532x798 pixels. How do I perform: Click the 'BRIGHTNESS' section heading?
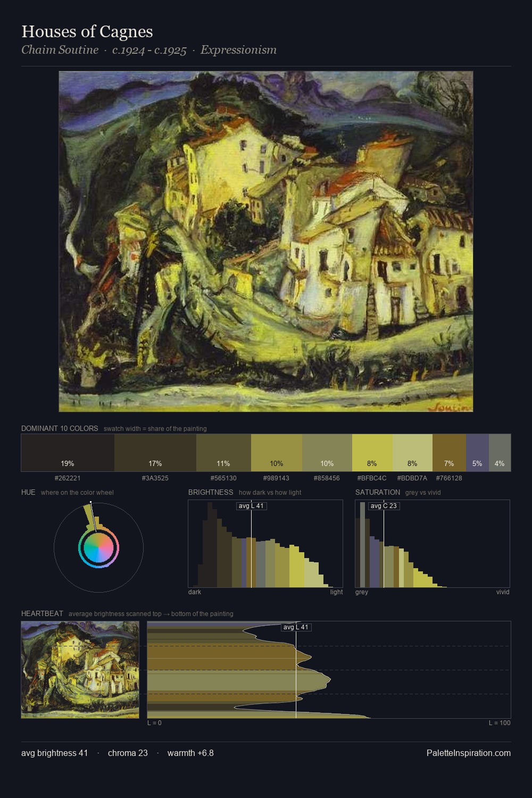(x=211, y=492)
